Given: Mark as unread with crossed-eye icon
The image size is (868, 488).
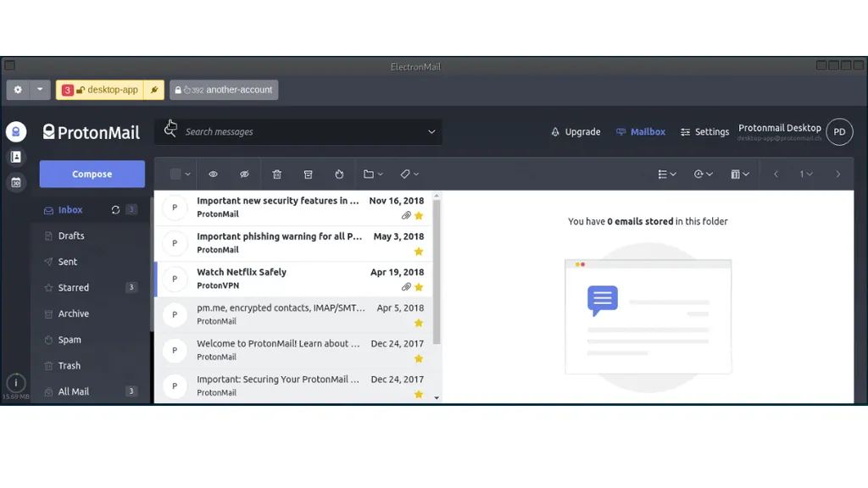Looking at the screenshot, I should pos(244,174).
